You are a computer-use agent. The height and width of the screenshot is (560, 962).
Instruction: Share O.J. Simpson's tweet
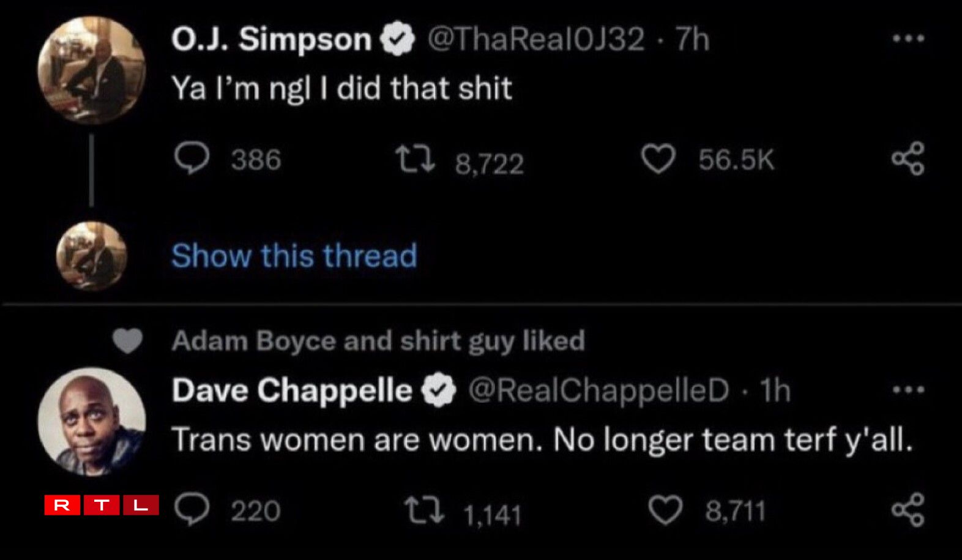pyautogui.click(x=908, y=159)
